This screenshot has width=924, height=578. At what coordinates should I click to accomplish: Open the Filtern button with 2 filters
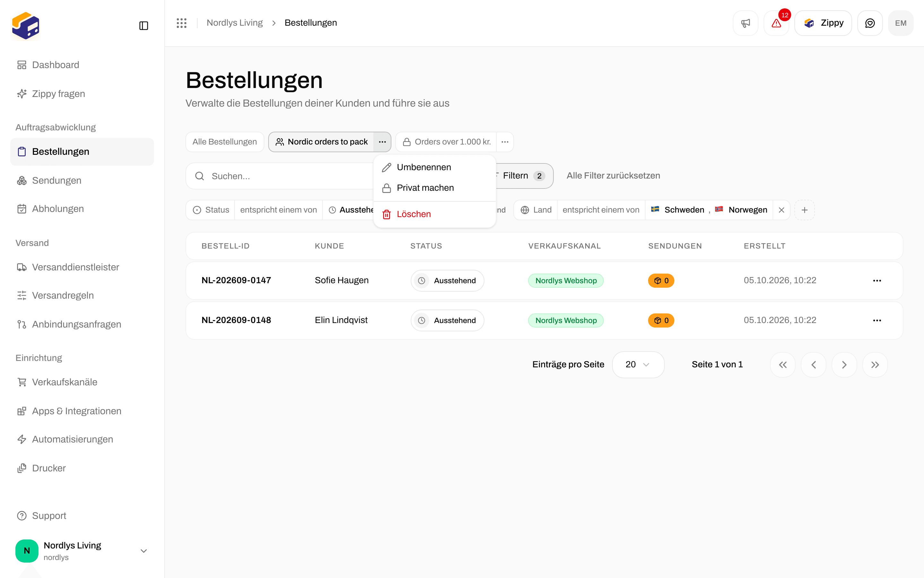click(x=524, y=176)
